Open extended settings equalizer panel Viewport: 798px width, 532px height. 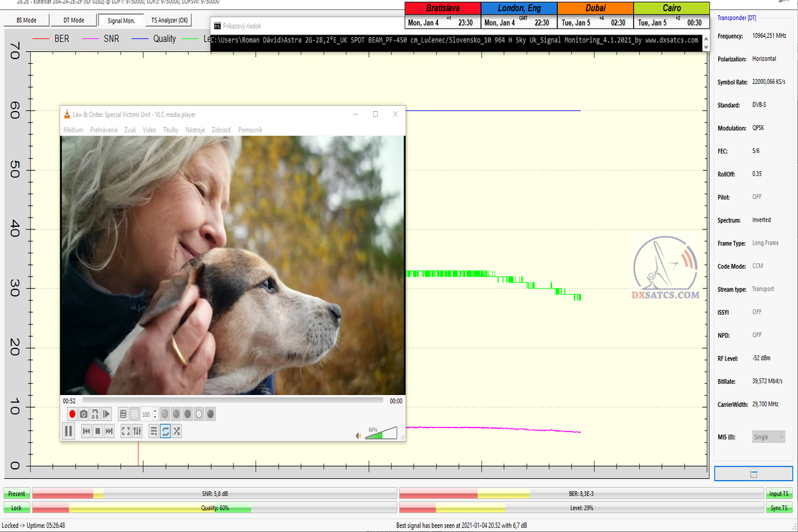(x=138, y=431)
